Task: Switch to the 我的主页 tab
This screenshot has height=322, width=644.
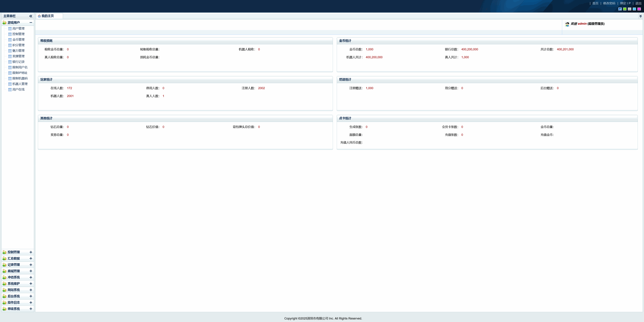Action: pos(47,16)
